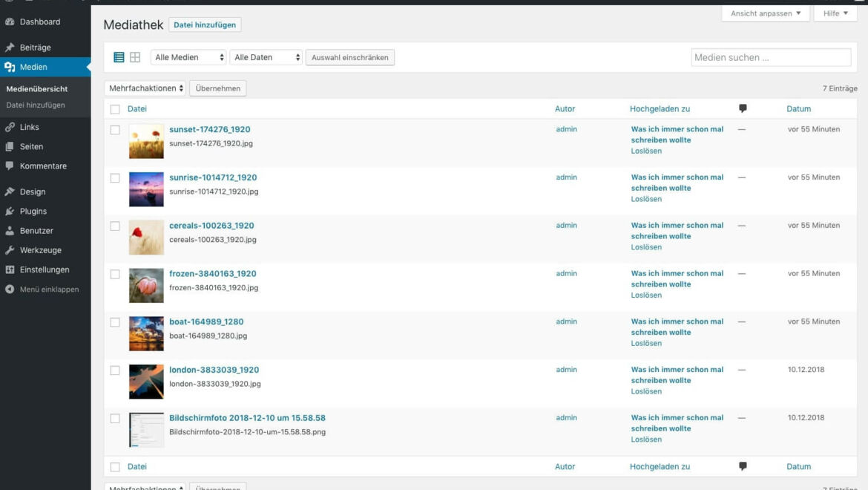Click Loslösen for boat-164989_1280

[646, 343]
